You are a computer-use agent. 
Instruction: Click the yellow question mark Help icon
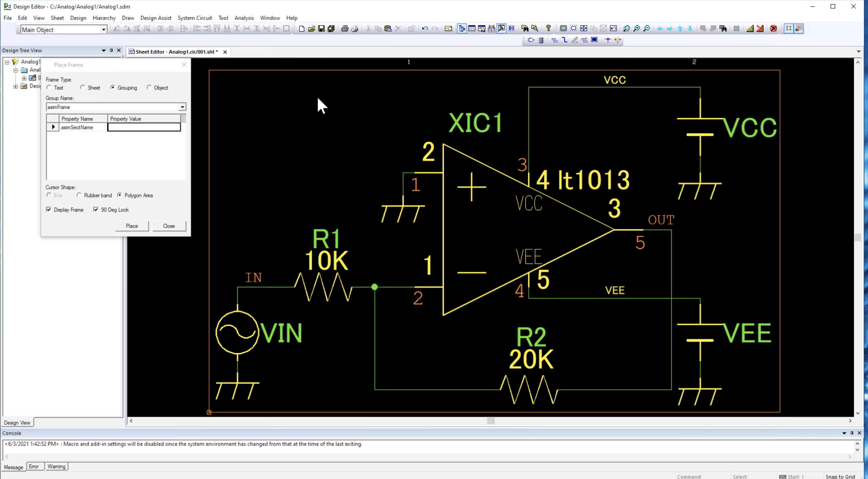pyautogui.click(x=548, y=28)
